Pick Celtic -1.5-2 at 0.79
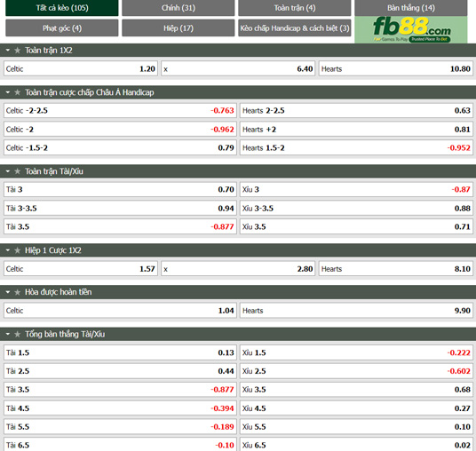This screenshot has width=476, height=451. click(x=120, y=147)
